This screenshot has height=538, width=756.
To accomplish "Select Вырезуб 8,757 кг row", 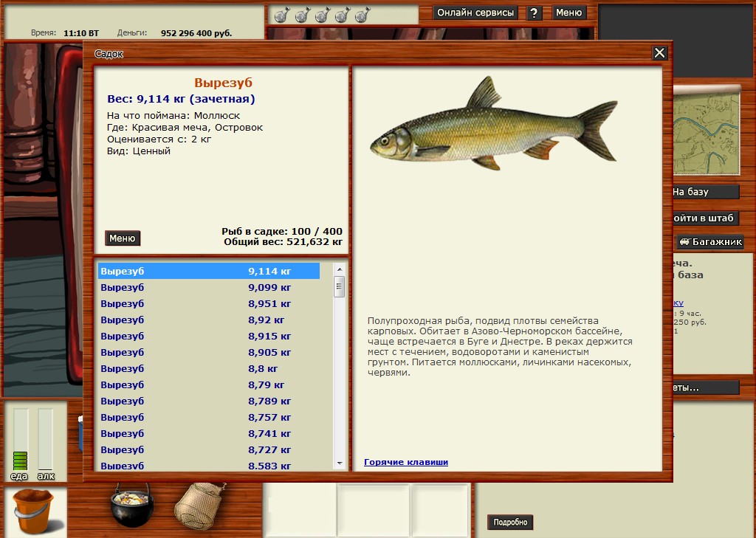I will pyautogui.click(x=209, y=417).
